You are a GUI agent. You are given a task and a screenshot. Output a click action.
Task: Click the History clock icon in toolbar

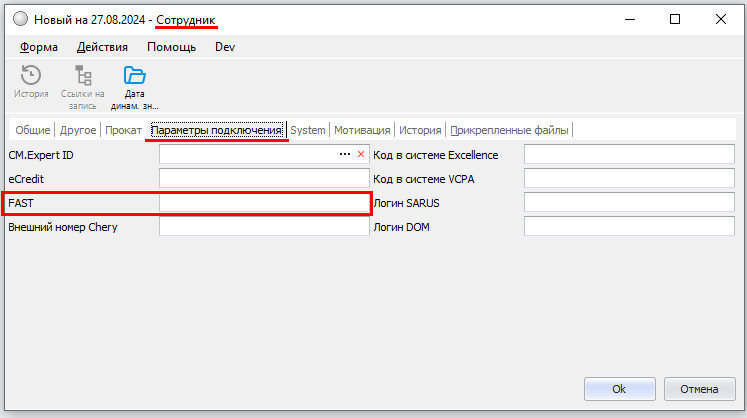click(x=30, y=77)
